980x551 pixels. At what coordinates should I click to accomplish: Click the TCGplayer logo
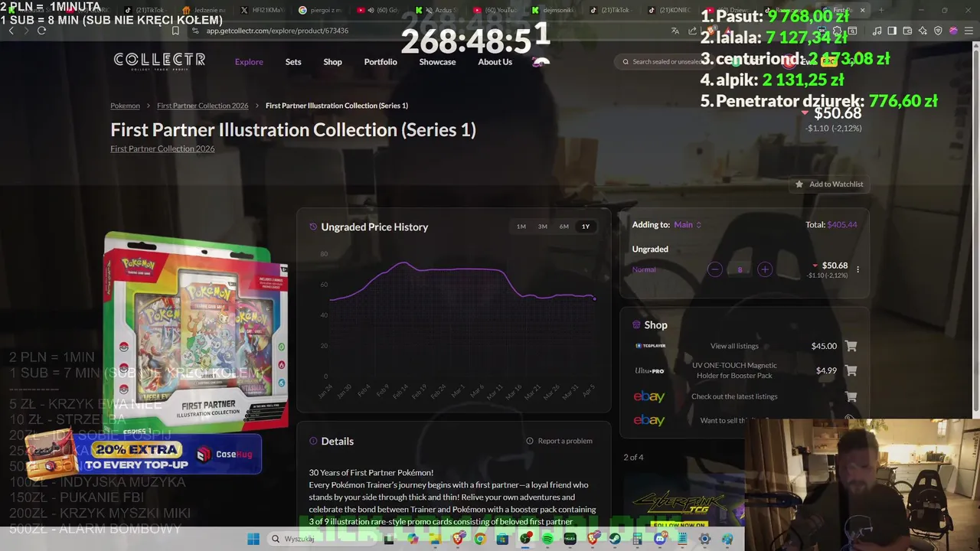[650, 346]
